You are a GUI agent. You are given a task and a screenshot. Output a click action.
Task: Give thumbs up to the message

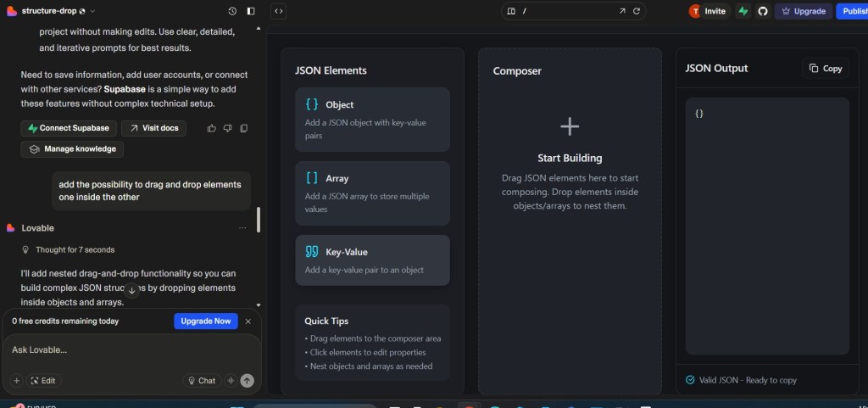click(x=211, y=128)
